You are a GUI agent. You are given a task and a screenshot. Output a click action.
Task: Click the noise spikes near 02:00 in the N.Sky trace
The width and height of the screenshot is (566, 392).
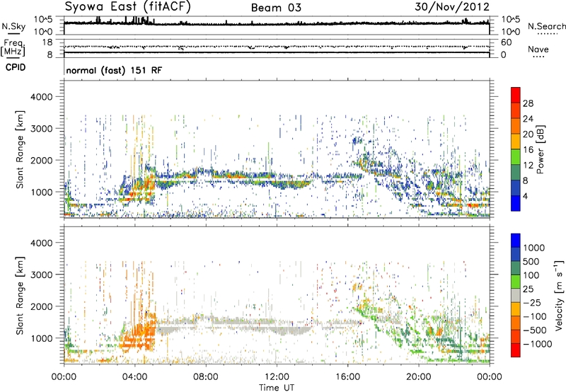click(x=98, y=20)
